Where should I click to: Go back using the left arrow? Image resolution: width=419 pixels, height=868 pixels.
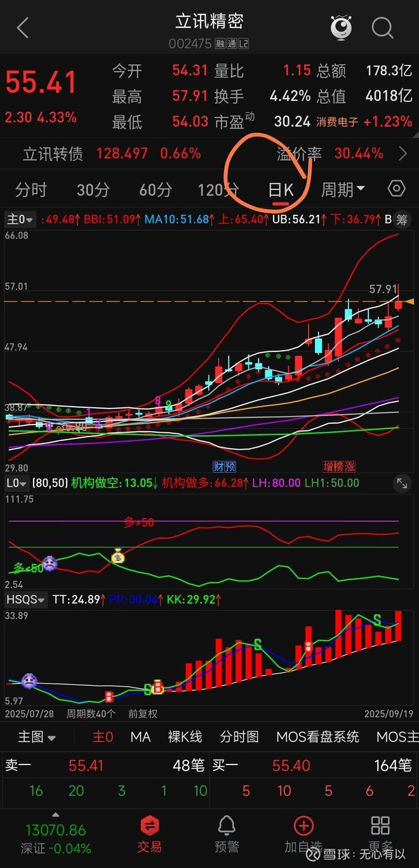pyautogui.click(x=23, y=28)
